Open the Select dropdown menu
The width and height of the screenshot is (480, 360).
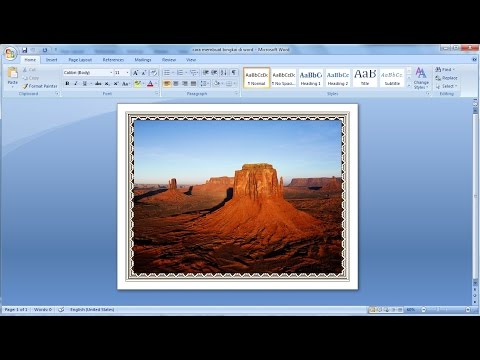446,86
